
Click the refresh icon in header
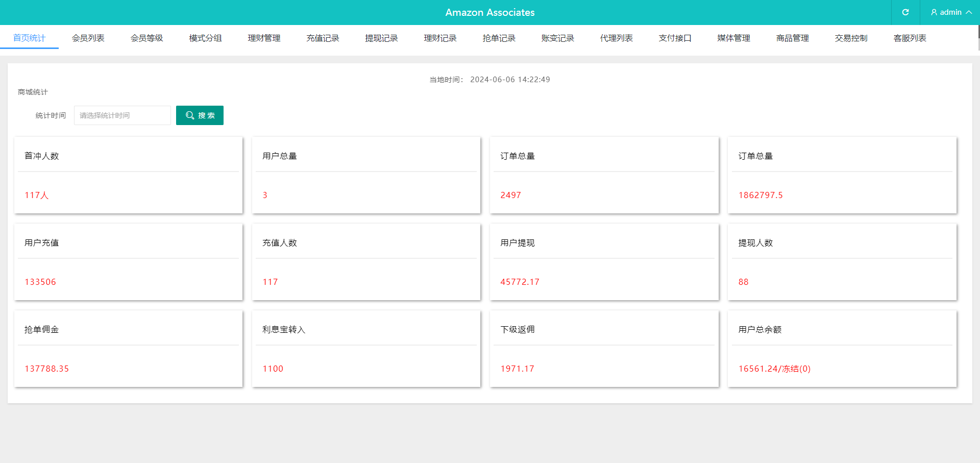point(905,12)
